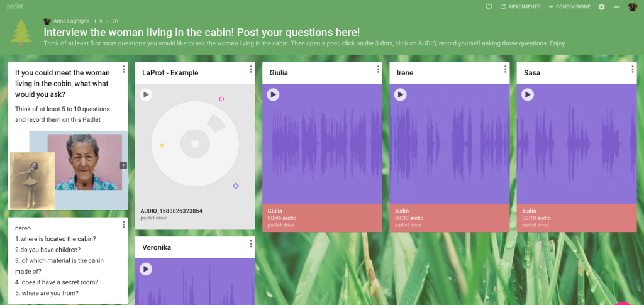The width and height of the screenshot is (644, 305).
Task: Like this padlet with the heart icon
Action: point(489,7)
